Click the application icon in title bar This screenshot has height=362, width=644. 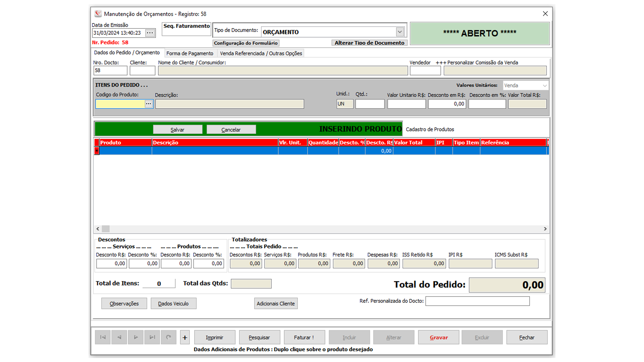pyautogui.click(x=98, y=14)
